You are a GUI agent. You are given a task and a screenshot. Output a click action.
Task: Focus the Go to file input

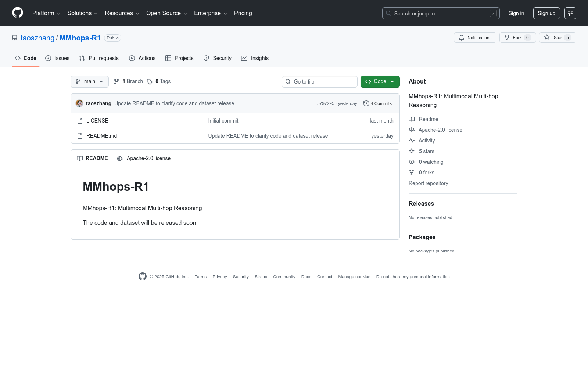pos(320,82)
